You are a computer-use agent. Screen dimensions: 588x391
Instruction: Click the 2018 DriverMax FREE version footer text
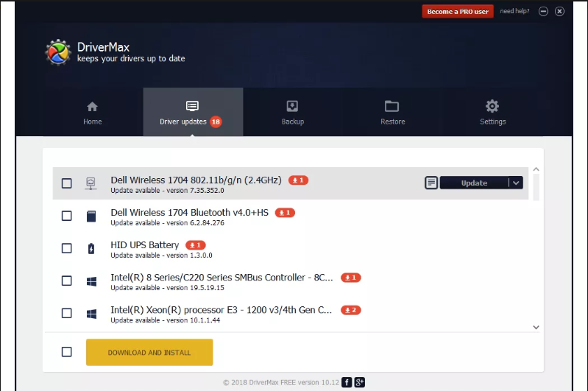pos(281,382)
